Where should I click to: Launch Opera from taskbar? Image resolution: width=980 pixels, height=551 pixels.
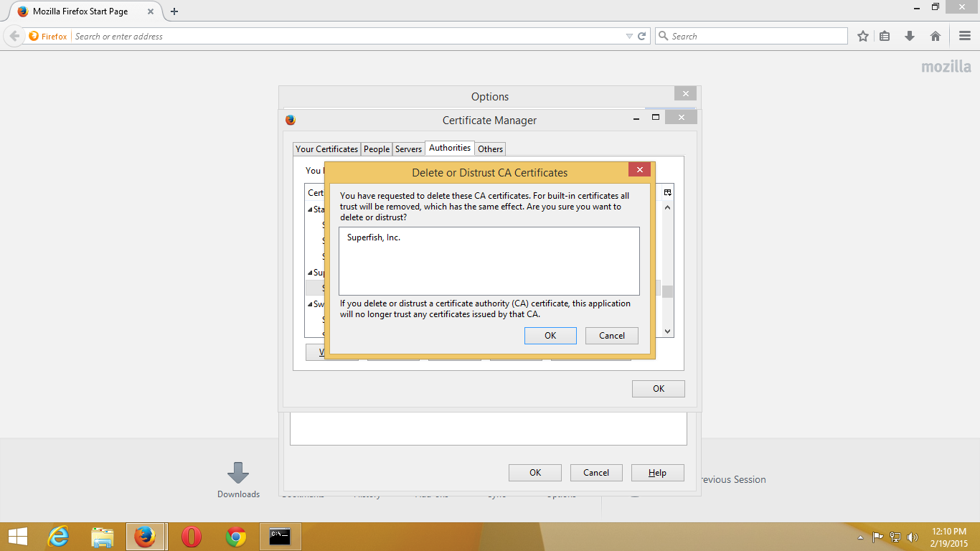[191, 537]
